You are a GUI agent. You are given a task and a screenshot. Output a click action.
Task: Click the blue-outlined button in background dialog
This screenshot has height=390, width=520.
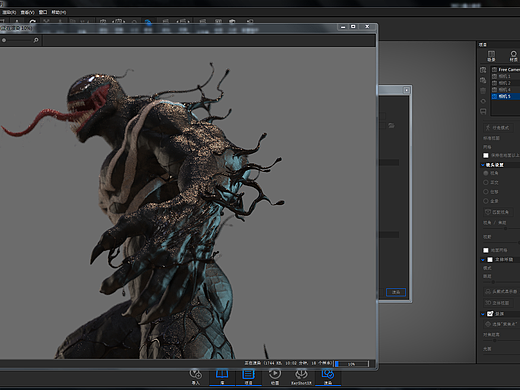point(396,292)
